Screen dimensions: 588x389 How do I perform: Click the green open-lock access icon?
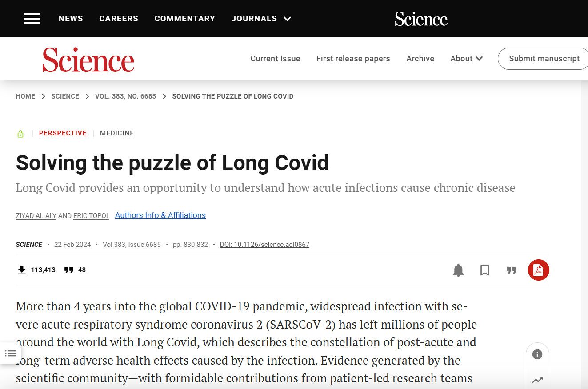[20, 134]
